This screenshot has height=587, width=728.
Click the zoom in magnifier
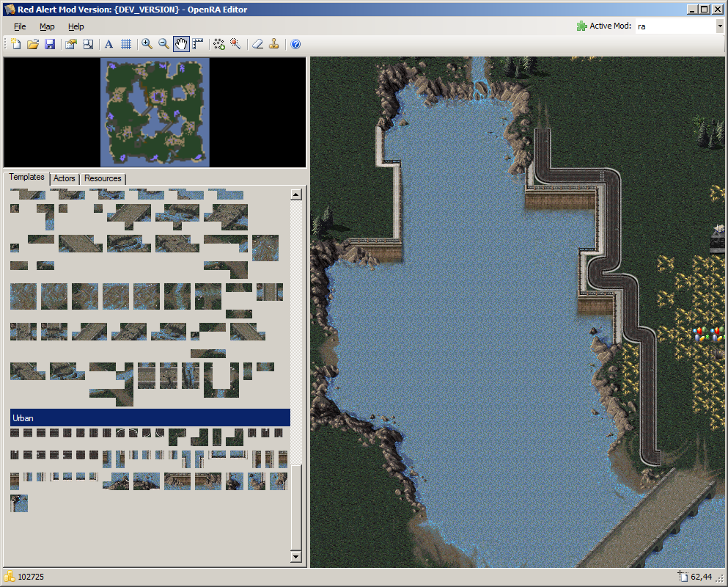tap(147, 44)
